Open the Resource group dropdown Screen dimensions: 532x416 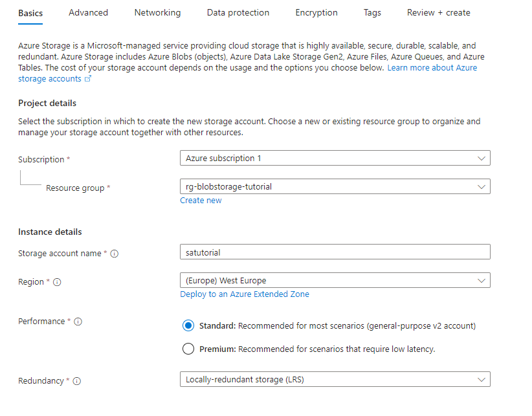[x=335, y=187]
